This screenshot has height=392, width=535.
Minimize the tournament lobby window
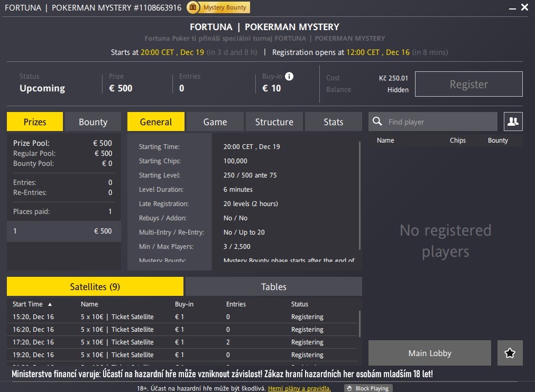pos(512,8)
